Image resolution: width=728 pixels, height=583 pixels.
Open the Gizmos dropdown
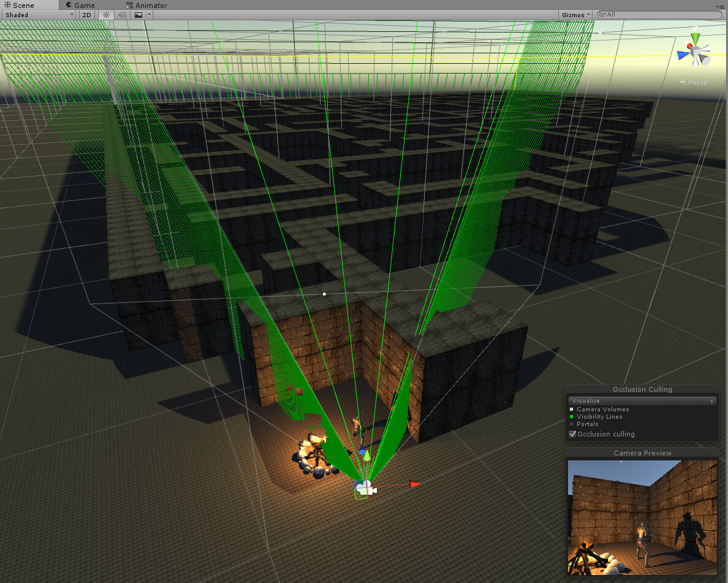click(574, 13)
